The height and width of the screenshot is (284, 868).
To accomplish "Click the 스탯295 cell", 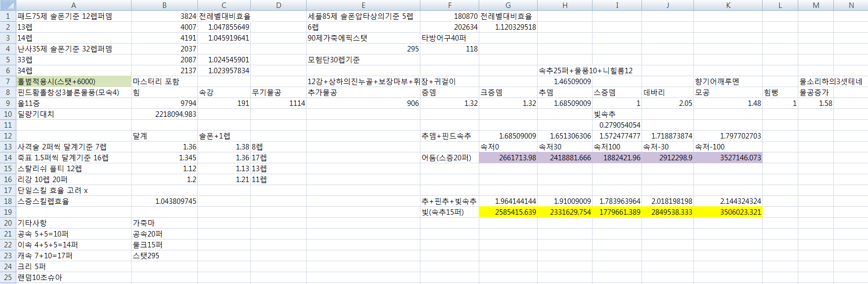I will pyautogui.click(x=164, y=256).
